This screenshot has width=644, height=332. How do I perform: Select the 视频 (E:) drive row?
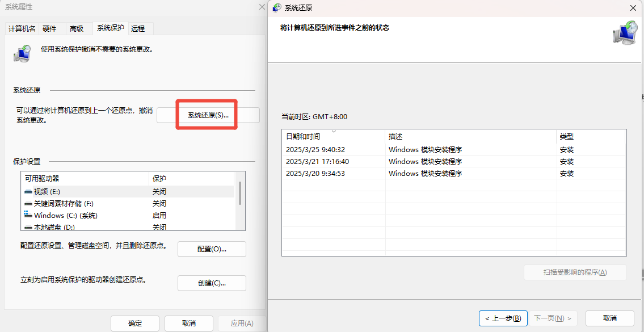[x=128, y=191]
